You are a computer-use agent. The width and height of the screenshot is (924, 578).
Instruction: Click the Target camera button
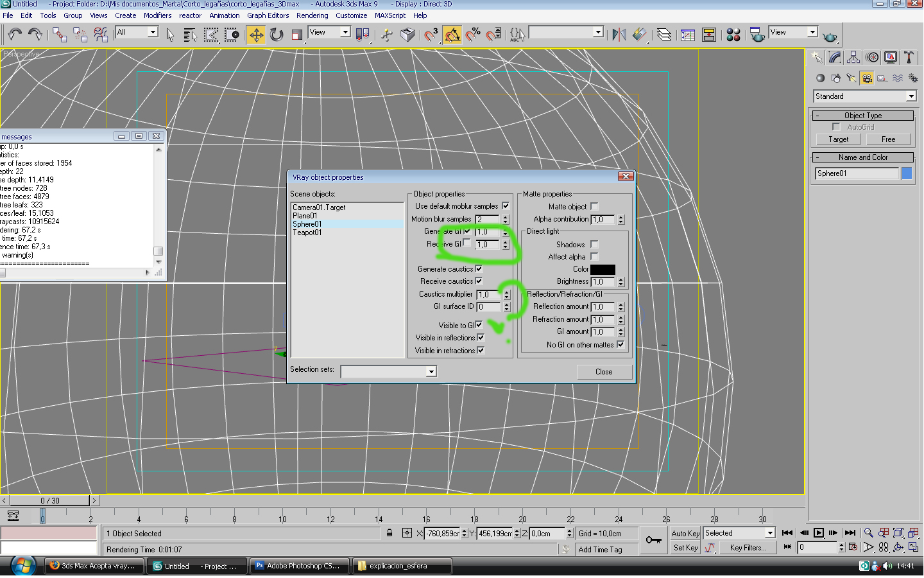click(x=838, y=139)
